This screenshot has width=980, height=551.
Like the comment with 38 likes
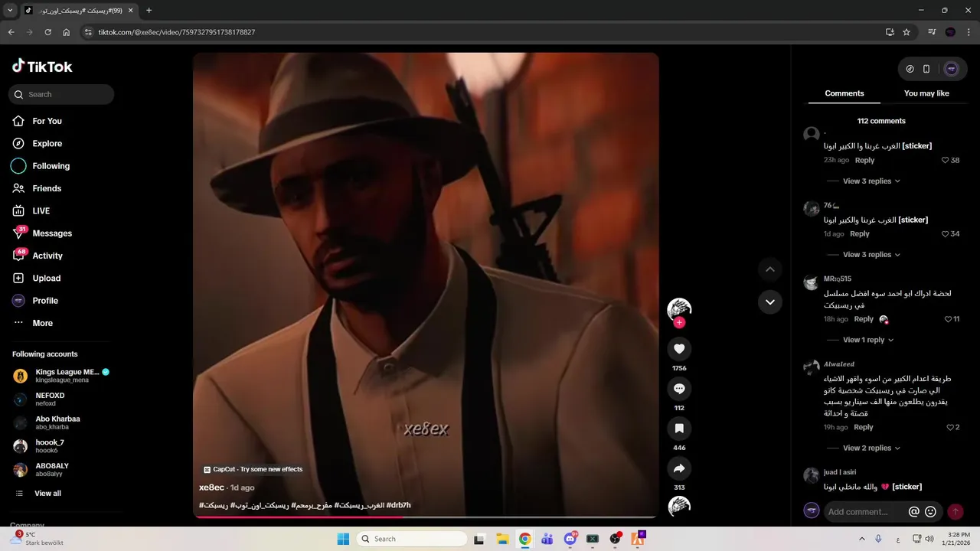946,161
